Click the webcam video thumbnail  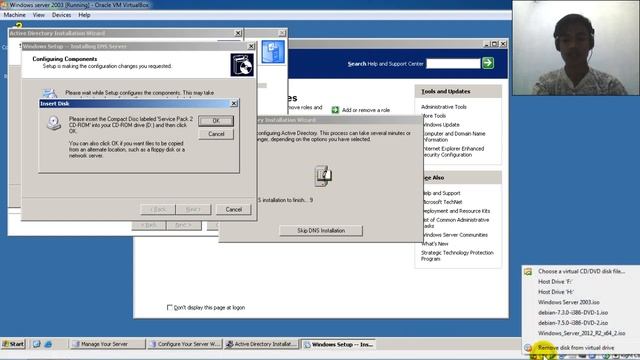[576, 48]
